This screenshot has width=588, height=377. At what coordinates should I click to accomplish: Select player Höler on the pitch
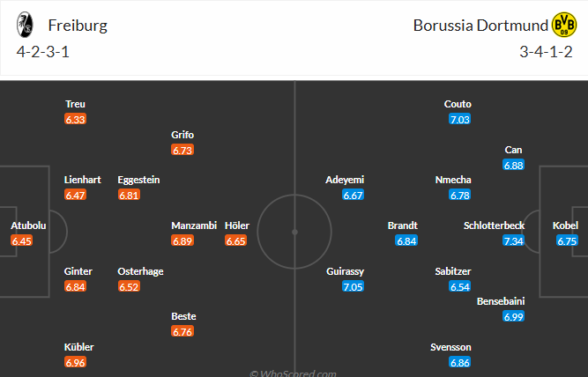(236, 225)
